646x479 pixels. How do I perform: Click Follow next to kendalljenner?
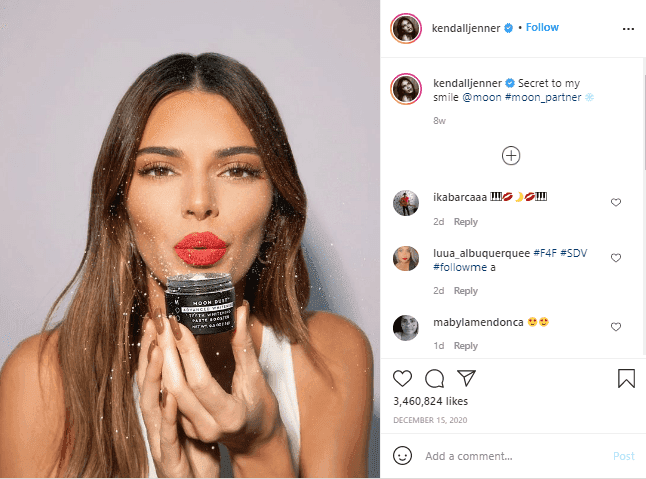542,27
